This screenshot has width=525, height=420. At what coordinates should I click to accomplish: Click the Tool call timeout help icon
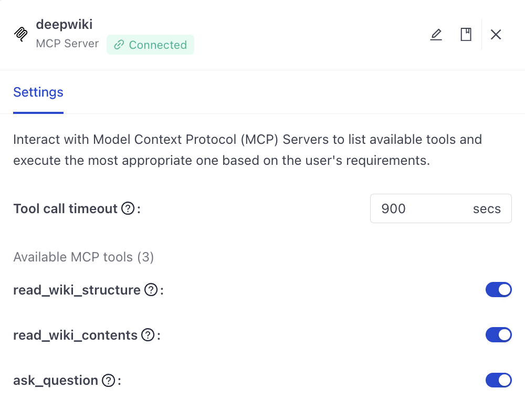click(128, 208)
